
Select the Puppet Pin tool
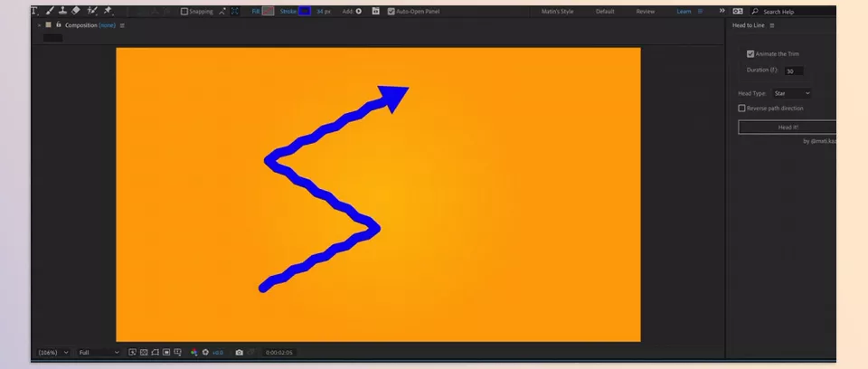coord(108,11)
